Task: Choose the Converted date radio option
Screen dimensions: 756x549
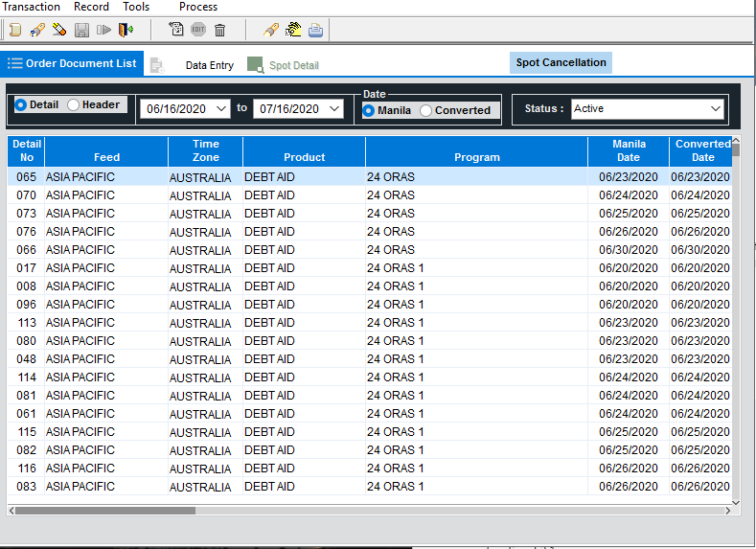Action: pyautogui.click(x=426, y=111)
